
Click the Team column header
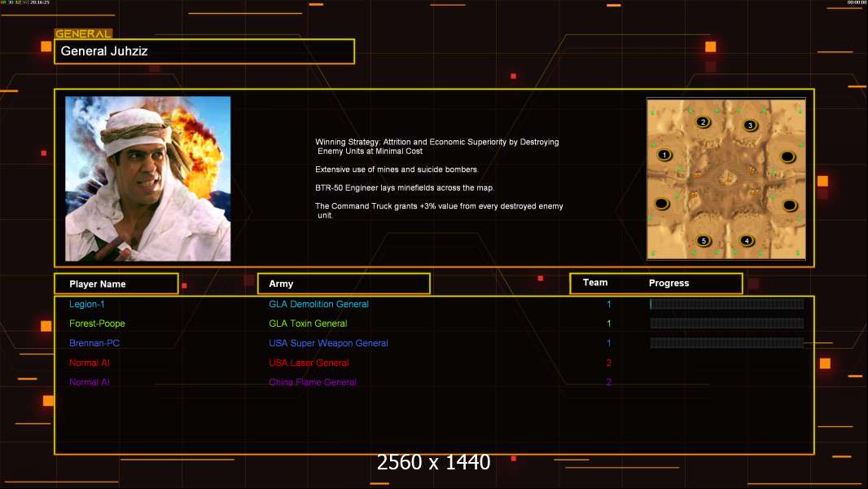(595, 283)
